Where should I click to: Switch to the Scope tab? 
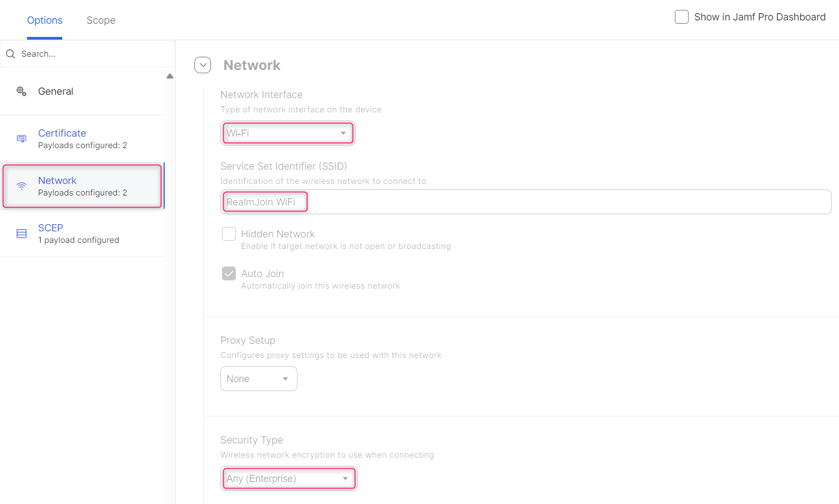point(101,20)
